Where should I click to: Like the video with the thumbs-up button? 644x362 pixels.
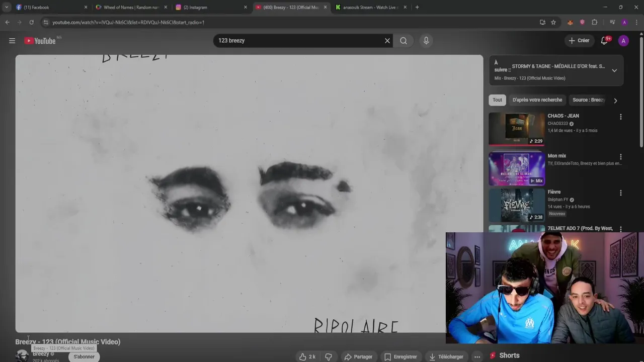pyautogui.click(x=307, y=356)
